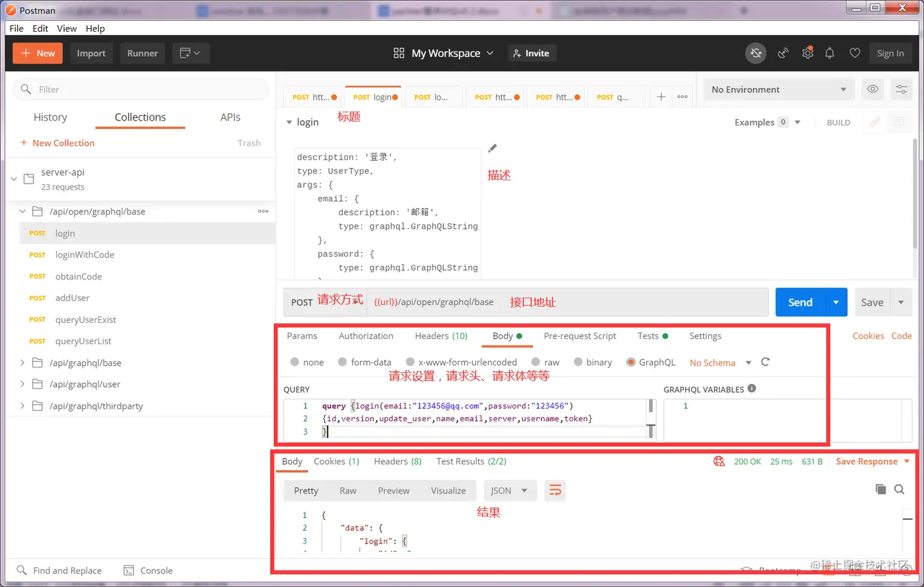Expand the /api/graphql/thirdparty folder
This screenshot has width=924, height=587.
[23, 406]
